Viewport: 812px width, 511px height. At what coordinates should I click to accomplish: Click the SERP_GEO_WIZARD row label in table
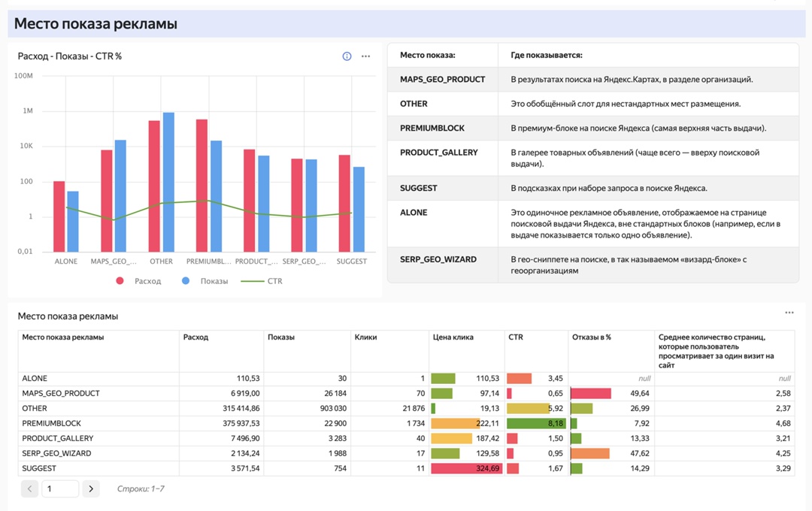coord(56,454)
